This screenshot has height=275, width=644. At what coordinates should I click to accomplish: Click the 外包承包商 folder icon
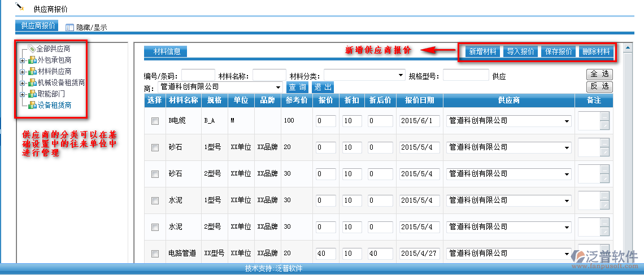(33, 60)
